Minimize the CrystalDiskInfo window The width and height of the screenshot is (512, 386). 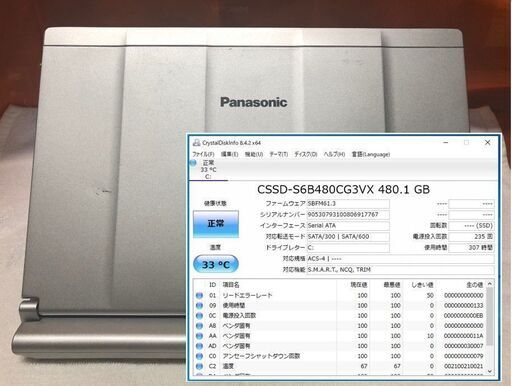click(x=446, y=143)
